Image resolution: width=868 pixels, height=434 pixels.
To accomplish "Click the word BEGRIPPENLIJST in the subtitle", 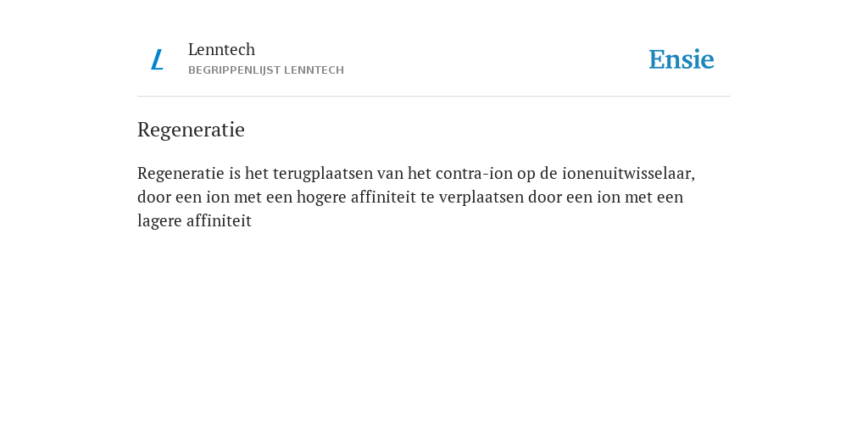I will pyautogui.click(x=234, y=70).
